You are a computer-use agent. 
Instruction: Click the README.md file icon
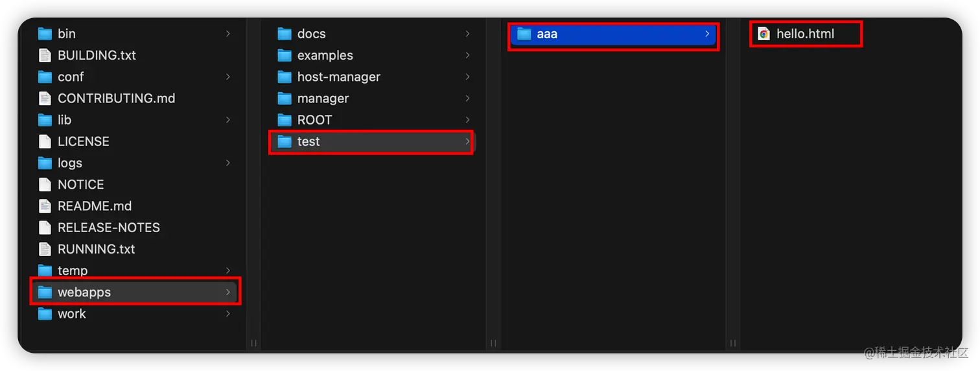(45, 206)
